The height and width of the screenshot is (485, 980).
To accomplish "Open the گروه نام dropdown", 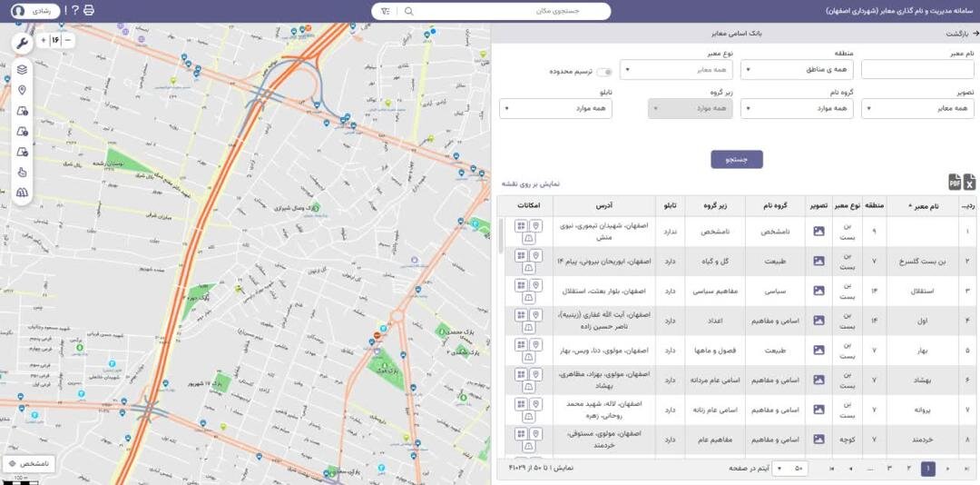I will coord(797,109).
